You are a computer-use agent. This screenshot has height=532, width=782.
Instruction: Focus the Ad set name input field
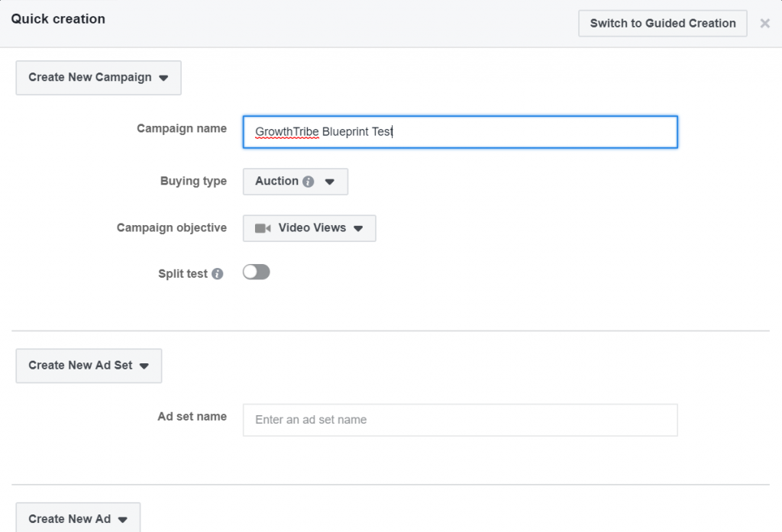460,420
